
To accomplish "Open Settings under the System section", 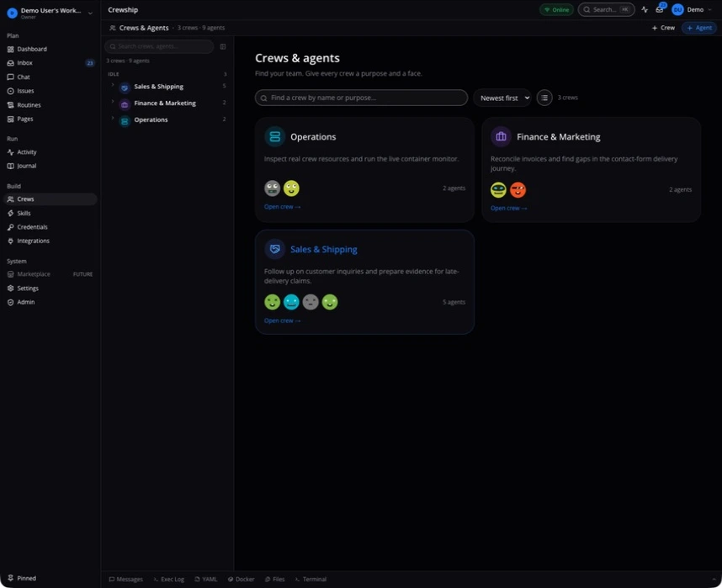I will (50, 289).
